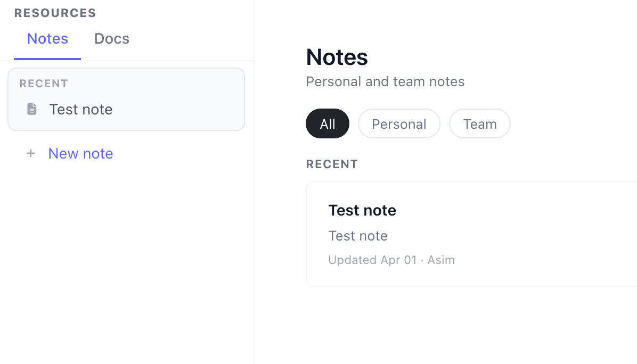Click the RECENT heading above the note cards
637x364 pixels.
332,164
